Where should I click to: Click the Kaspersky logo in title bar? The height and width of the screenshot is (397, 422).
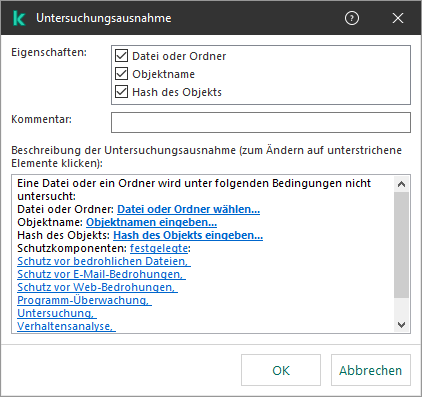tap(19, 18)
